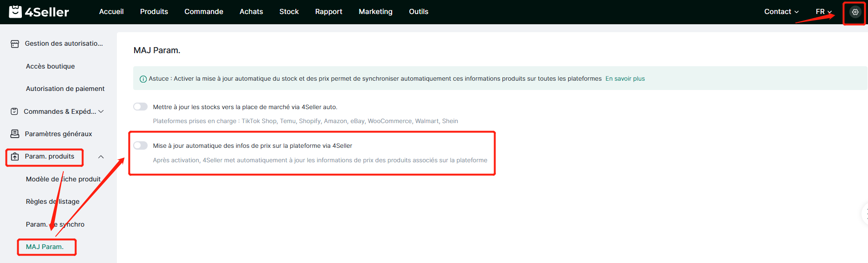
Task: Click the Gestion des autorisations store icon
Action: [15, 44]
